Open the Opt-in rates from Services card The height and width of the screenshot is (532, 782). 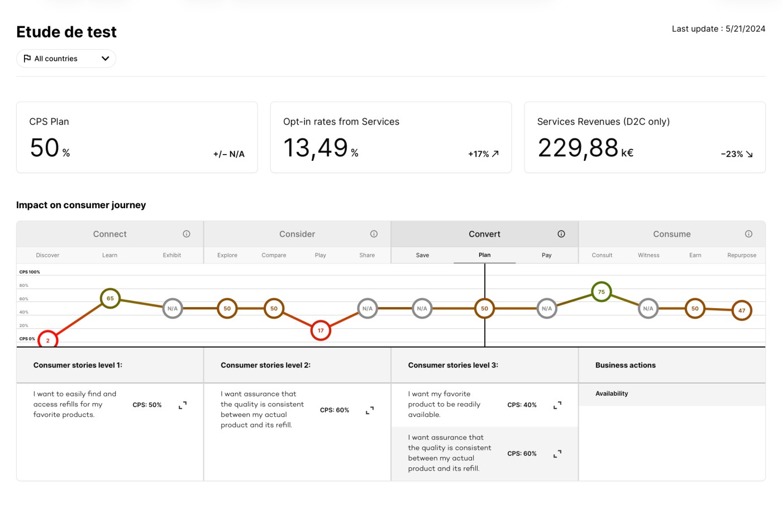(x=390, y=137)
